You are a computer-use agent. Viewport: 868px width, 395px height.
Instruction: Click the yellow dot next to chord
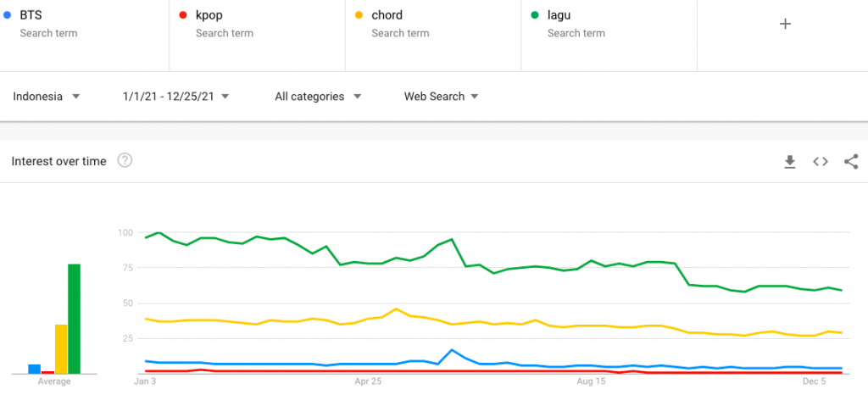coord(359,14)
